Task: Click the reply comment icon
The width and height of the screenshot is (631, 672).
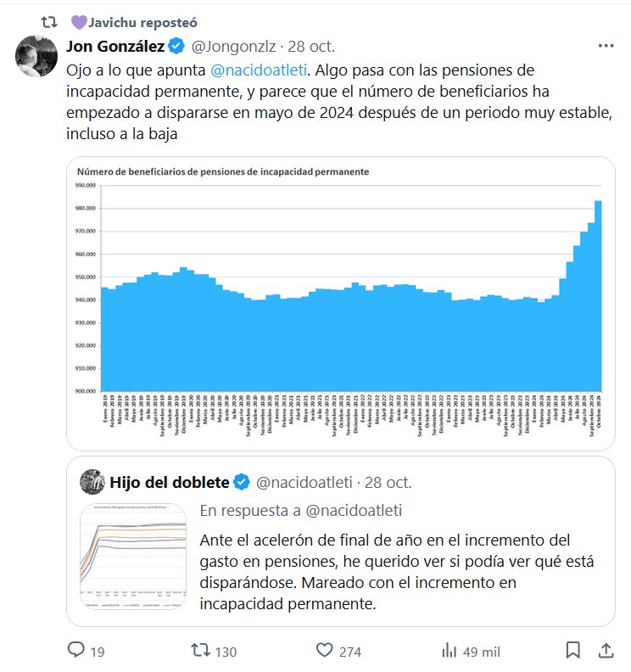Action: click(75, 651)
